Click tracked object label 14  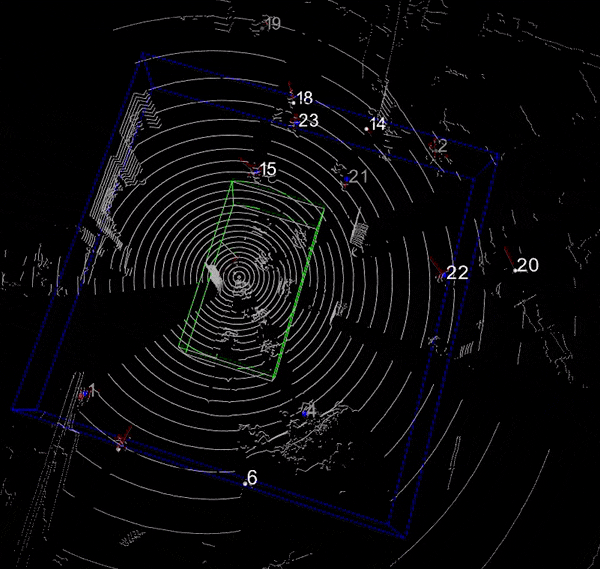pos(378,124)
